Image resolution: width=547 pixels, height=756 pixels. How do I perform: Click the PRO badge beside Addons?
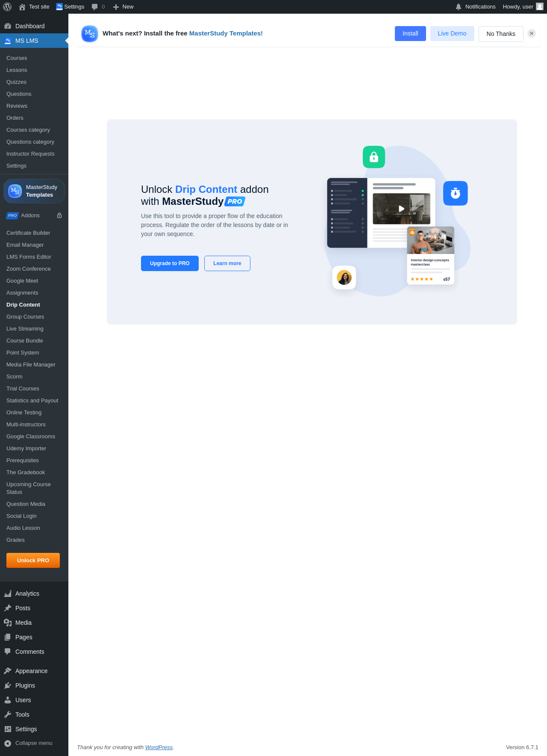click(x=12, y=216)
